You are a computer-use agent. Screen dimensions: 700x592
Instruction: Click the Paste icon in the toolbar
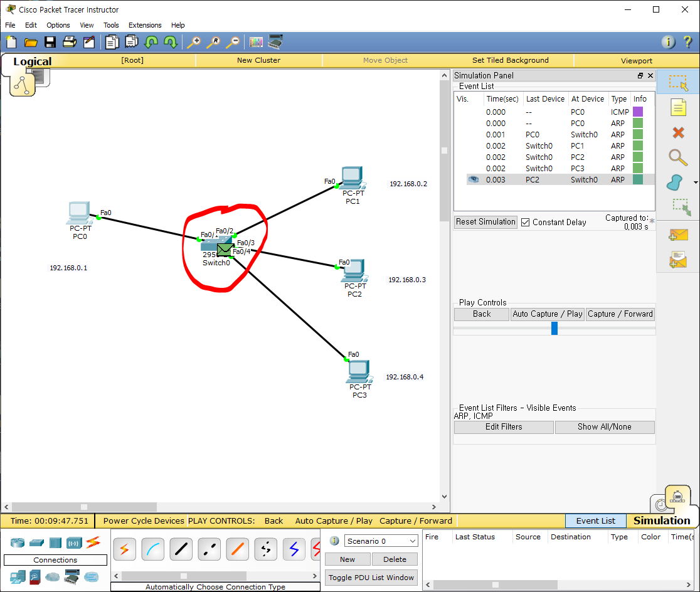pos(132,43)
